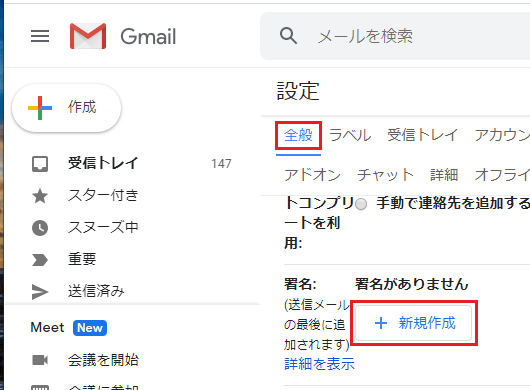Open the hamburger main menu
This screenshot has height=390, width=530.
[40, 36]
